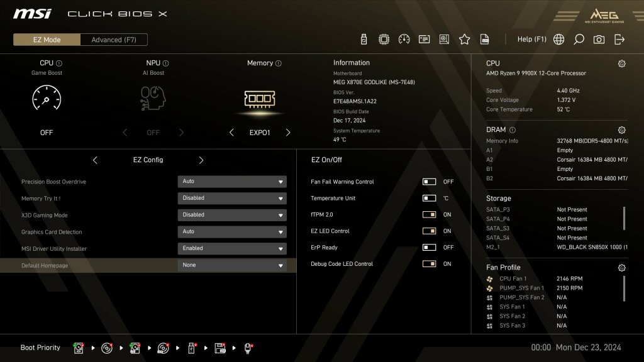Click the DRAM info circle icon
This screenshot has width=644, height=362.
[x=513, y=130]
